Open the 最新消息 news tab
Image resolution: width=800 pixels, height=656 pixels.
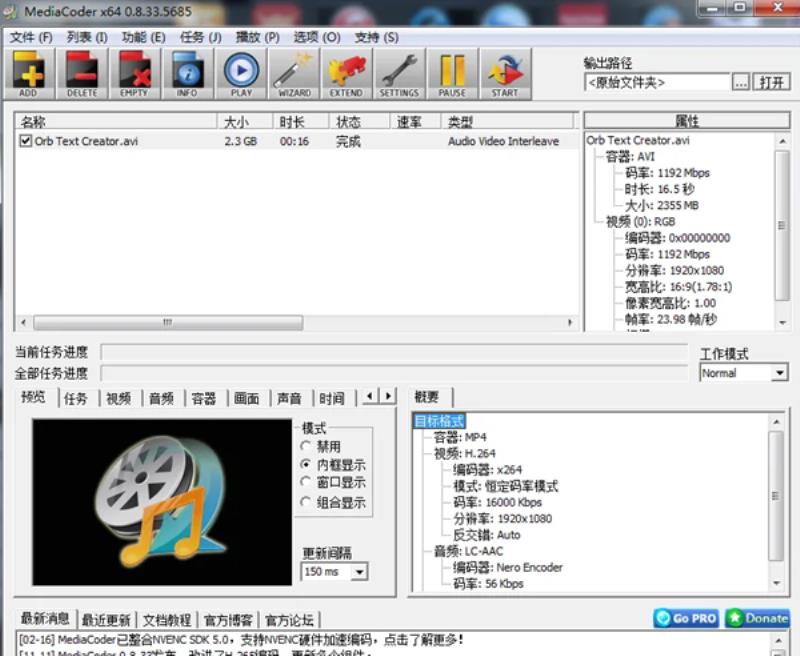pos(45,618)
